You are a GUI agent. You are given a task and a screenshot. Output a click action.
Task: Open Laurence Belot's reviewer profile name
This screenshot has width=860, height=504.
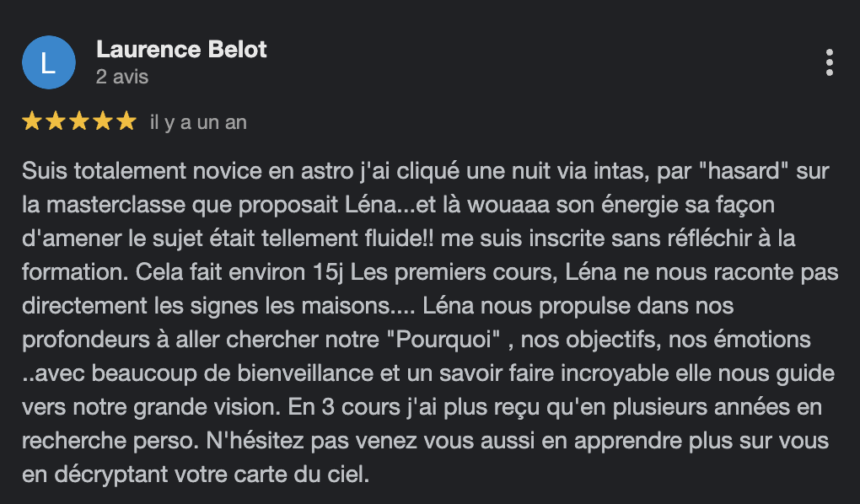(181, 50)
